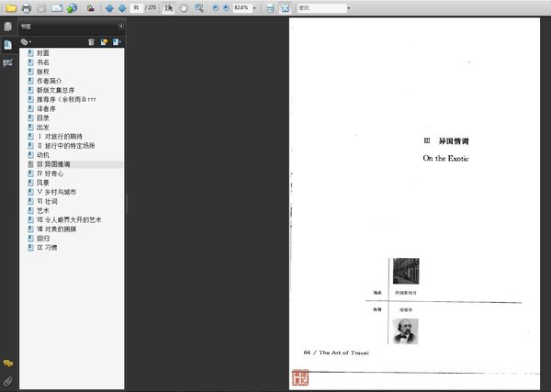Open the signatures panel sidebar icon
The image size is (551, 392).
(x=7, y=62)
